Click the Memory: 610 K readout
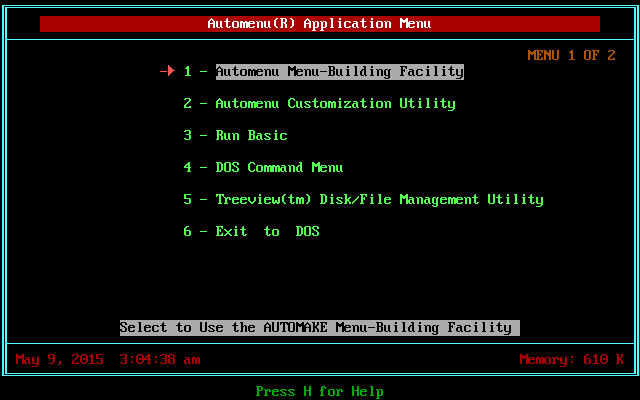 click(571, 360)
